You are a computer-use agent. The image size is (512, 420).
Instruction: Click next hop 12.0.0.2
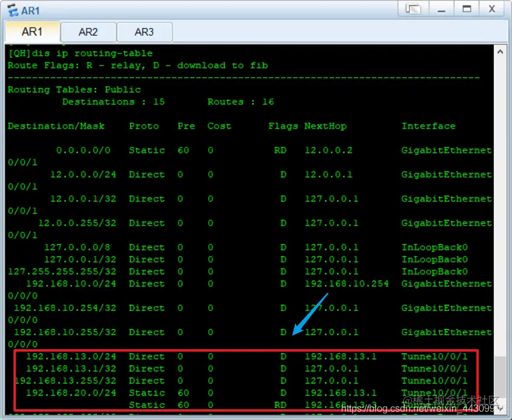tap(328, 150)
